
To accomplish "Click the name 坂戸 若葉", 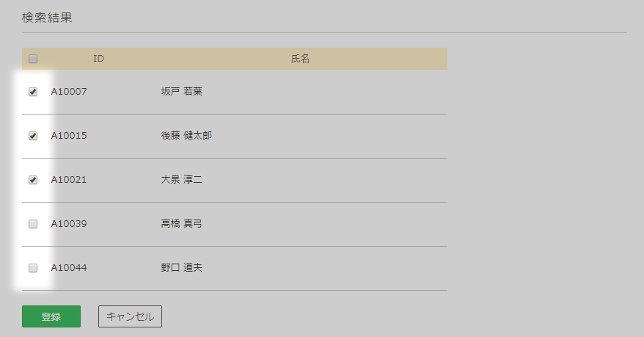I will coord(181,91).
